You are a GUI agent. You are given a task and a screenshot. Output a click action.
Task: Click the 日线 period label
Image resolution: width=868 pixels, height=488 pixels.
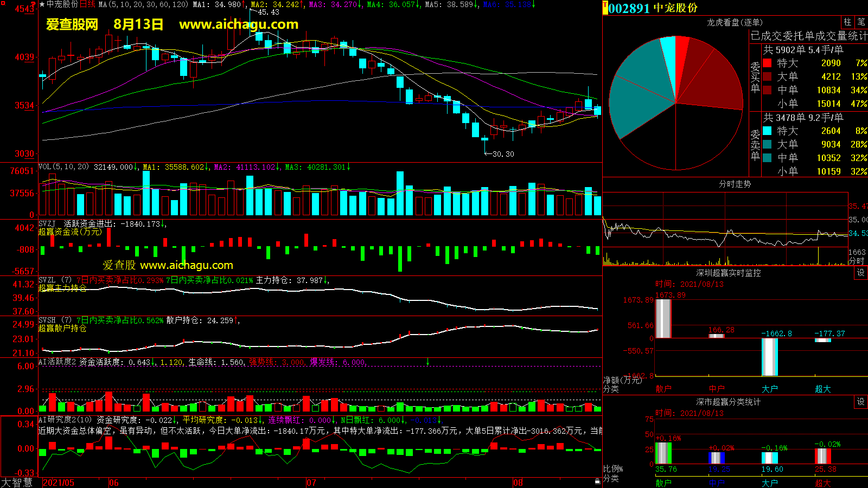click(x=87, y=4)
